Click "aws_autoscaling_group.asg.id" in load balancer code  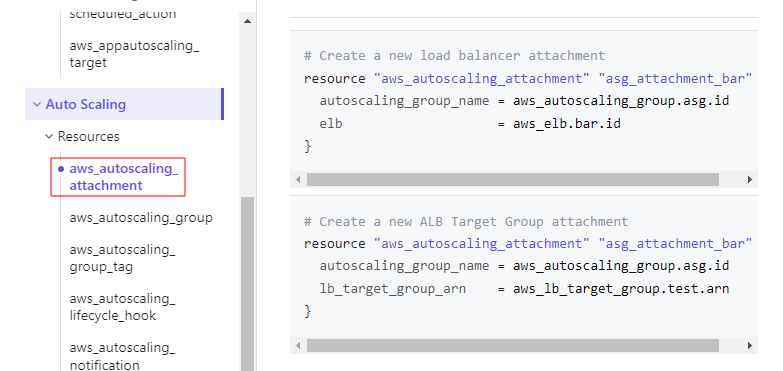click(621, 101)
